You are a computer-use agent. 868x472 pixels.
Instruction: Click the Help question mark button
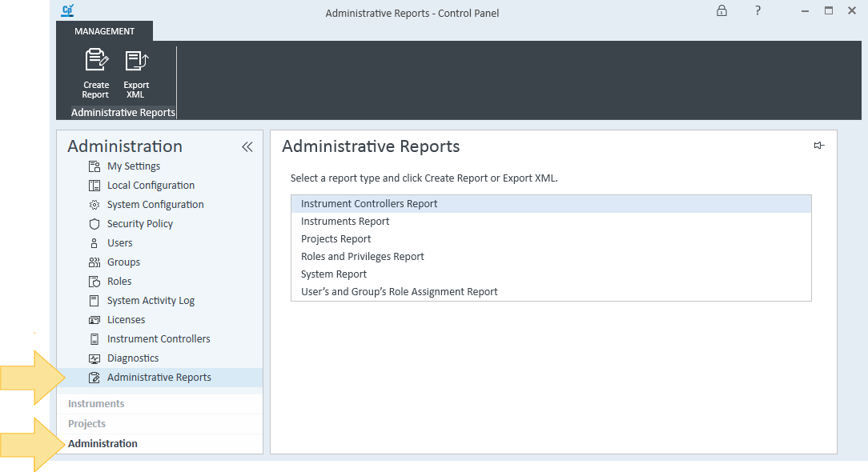click(757, 12)
